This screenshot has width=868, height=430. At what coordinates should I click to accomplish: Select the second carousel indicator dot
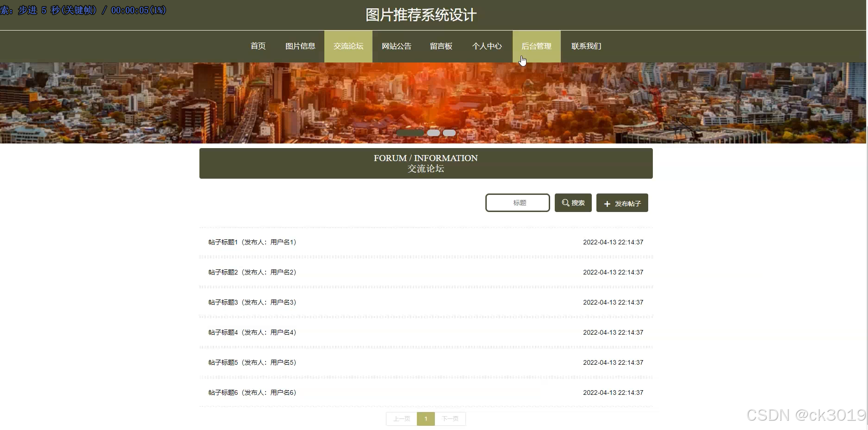tap(433, 133)
